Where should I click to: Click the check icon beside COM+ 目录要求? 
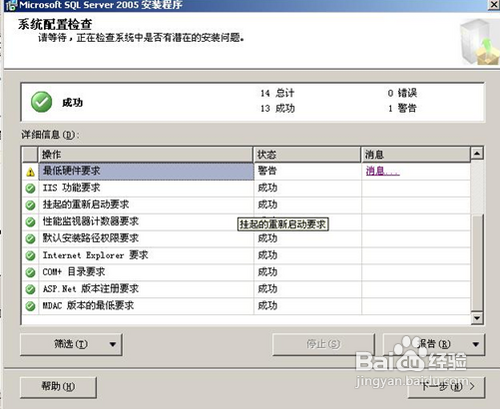click(30, 272)
